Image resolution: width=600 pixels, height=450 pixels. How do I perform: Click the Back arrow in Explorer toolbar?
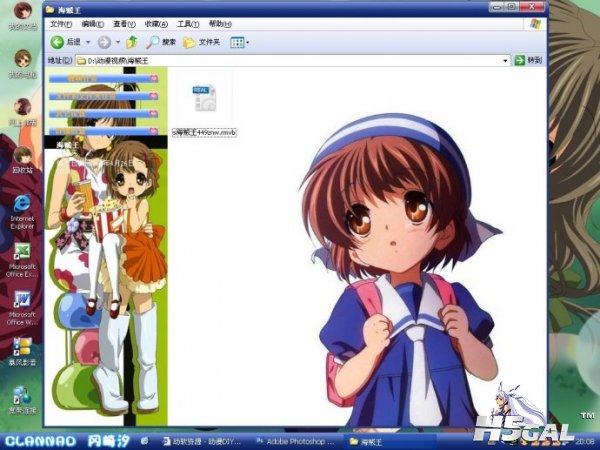(x=58, y=42)
